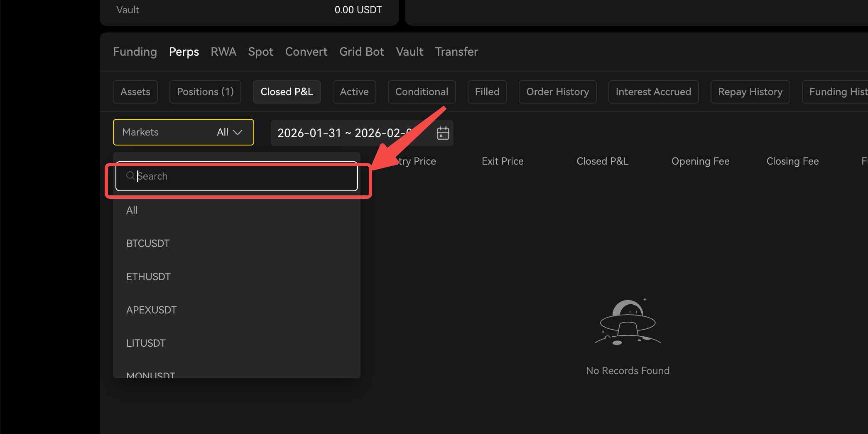
Task: Show the Conditional orders sub-tab
Action: coord(422,91)
